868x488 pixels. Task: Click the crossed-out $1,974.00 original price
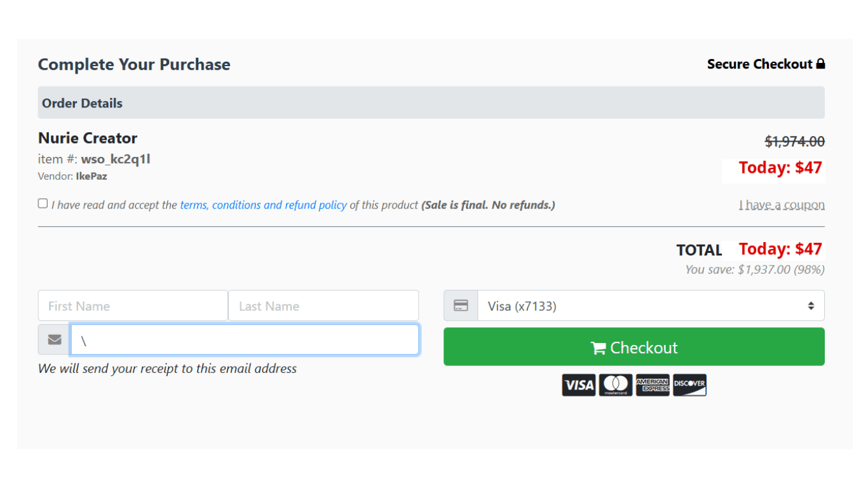[x=794, y=141]
